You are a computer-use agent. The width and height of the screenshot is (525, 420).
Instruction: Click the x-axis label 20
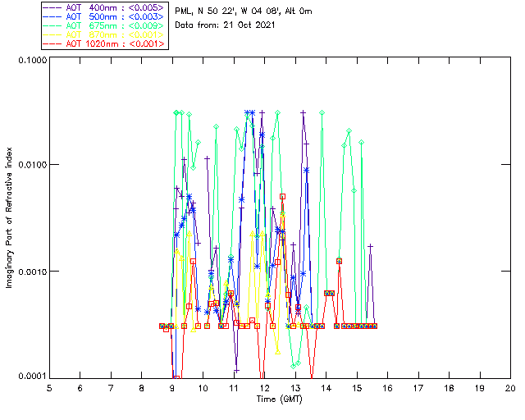coord(510,388)
